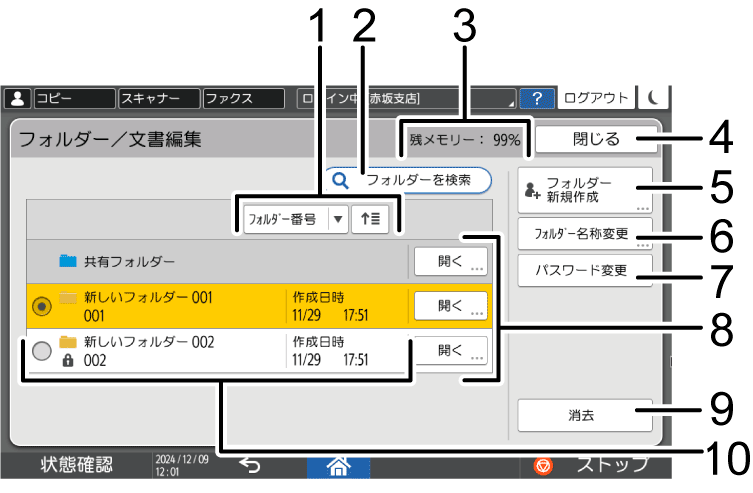Tap the blue shared folder icon
Viewport: 753px width, 493px height.
68,261
